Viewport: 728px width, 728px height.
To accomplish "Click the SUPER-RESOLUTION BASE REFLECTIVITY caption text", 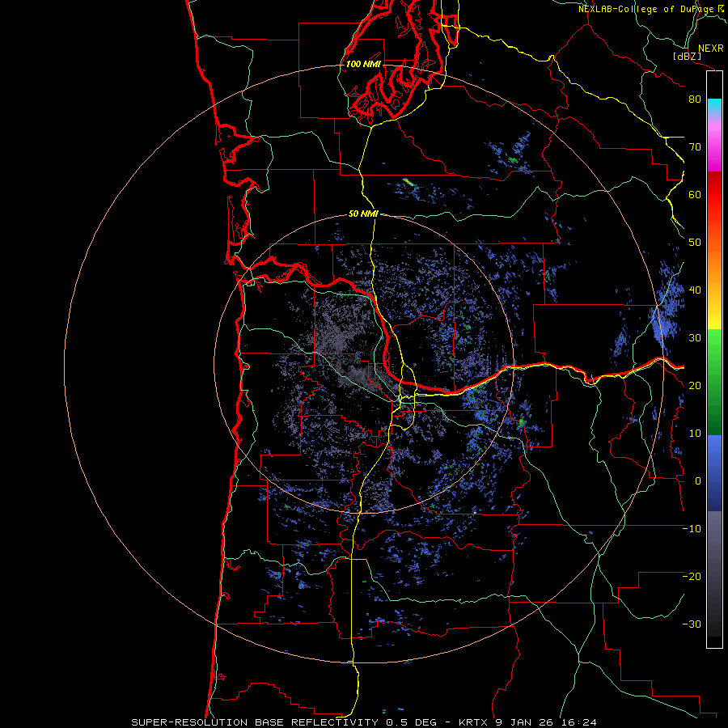I will [255, 722].
